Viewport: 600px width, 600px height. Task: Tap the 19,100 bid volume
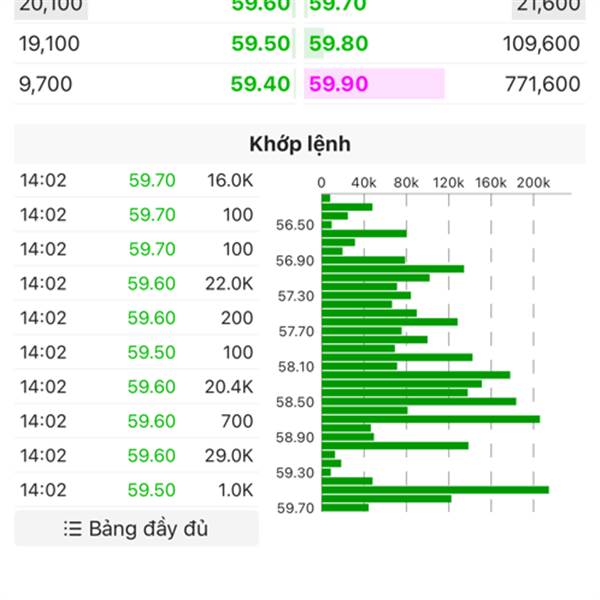[x=50, y=44]
